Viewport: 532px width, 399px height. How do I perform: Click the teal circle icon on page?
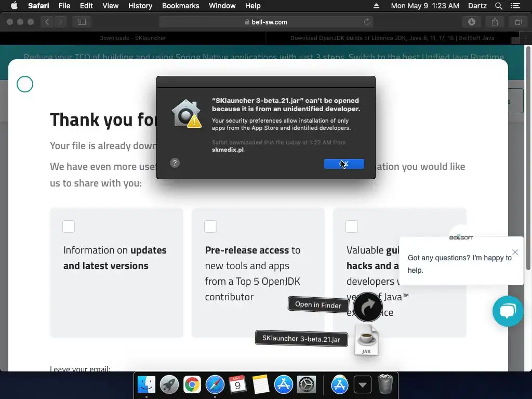click(25, 84)
